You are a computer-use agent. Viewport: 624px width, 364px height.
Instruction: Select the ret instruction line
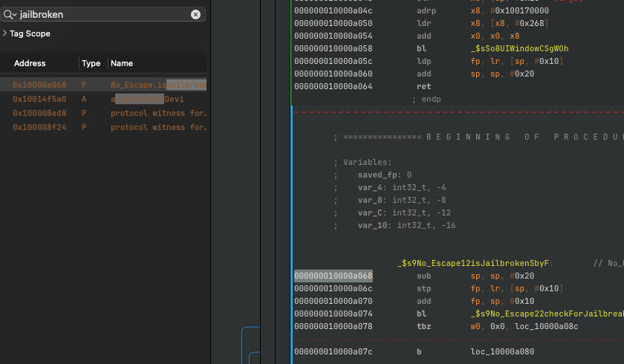click(424, 86)
